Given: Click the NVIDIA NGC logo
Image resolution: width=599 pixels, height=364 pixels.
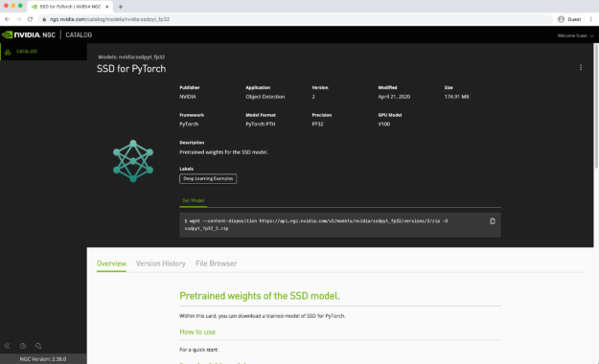Looking at the screenshot, I should tap(29, 34).
